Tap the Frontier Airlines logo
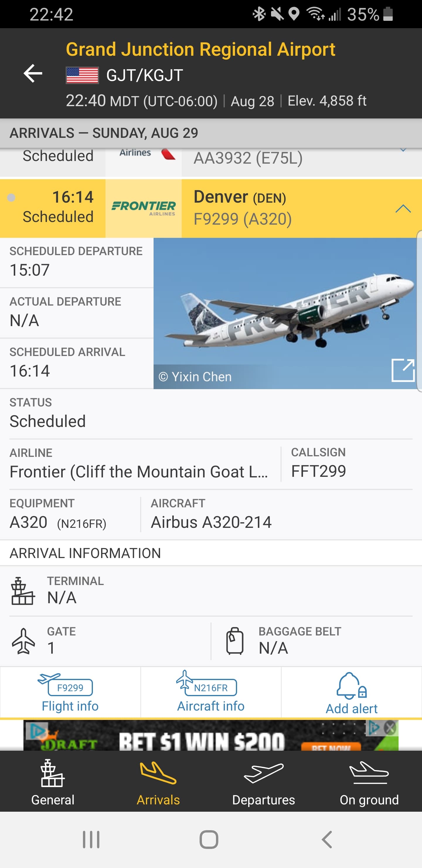 pos(144,208)
